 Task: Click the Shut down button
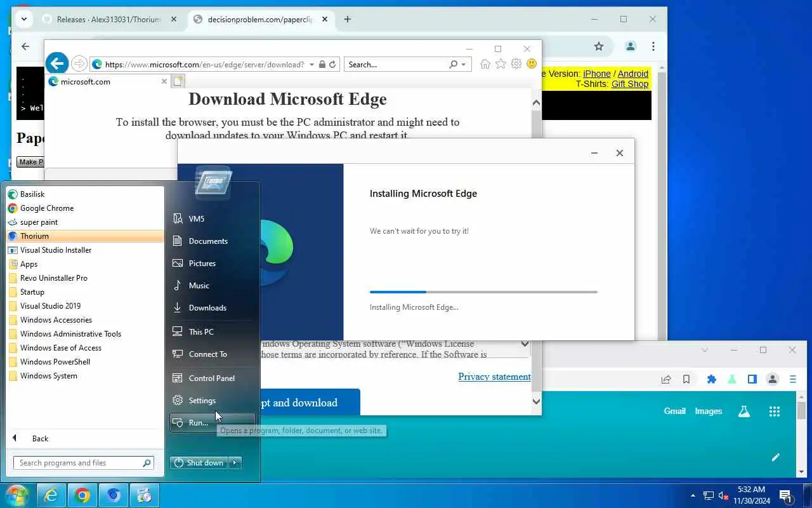coord(199,463)
